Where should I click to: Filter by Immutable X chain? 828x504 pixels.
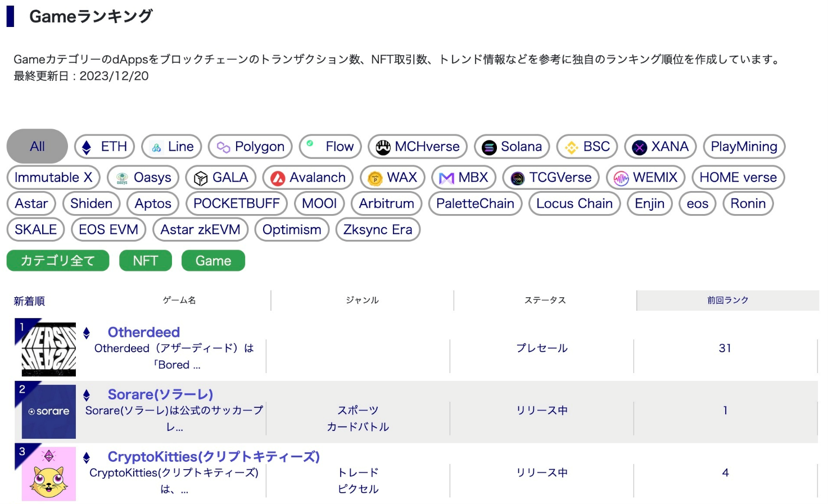(x=53, y=178)
